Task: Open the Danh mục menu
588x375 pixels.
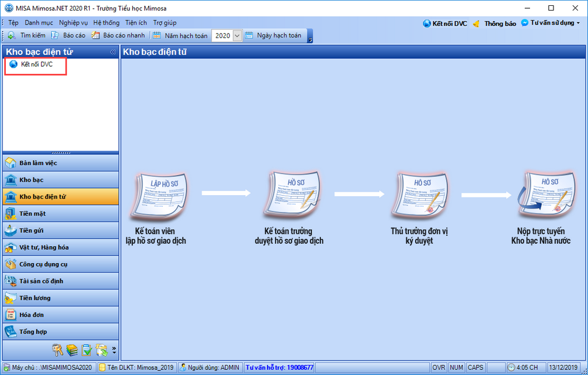Action: [x=39, y=23]
